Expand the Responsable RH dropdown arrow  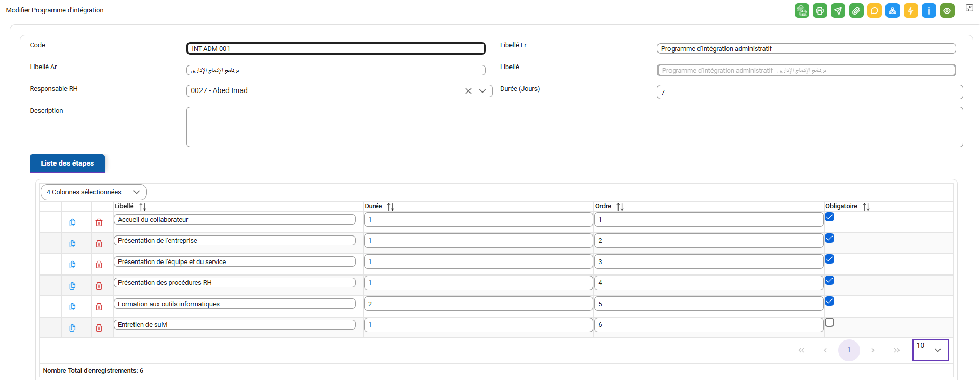tap(482, 91)
